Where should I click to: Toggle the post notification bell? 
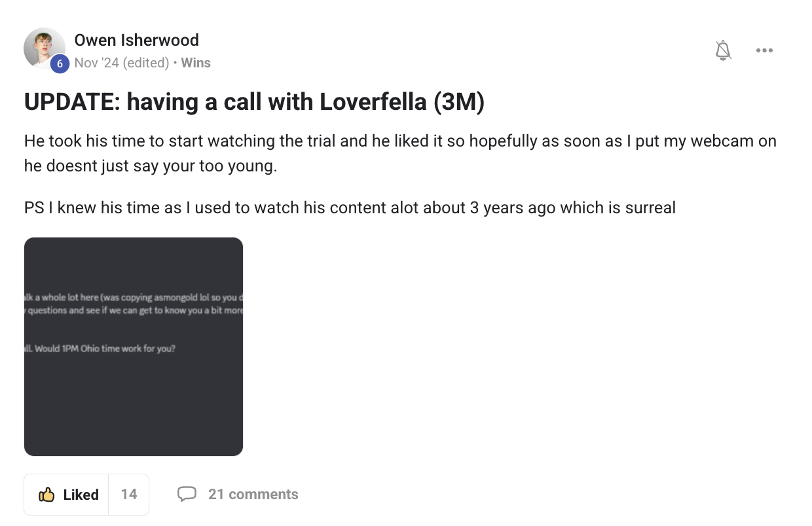(x=723, y=50)
